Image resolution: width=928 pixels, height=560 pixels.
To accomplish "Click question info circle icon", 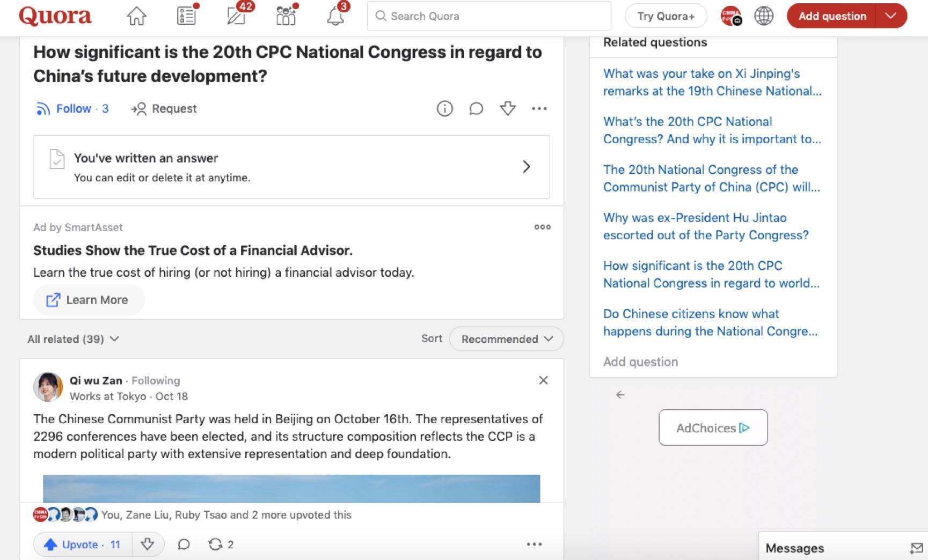I will tap(444, 109).
